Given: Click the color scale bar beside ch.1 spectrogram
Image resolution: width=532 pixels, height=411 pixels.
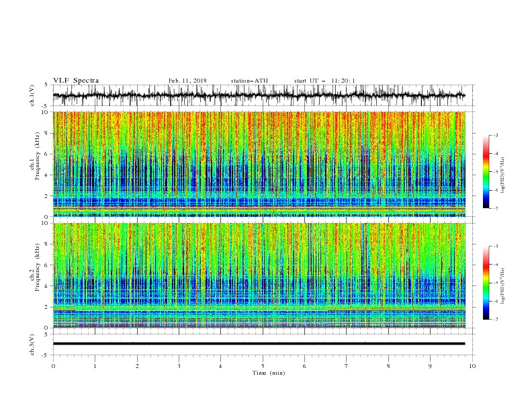Looking at the screenshot, I should (486, 172).
